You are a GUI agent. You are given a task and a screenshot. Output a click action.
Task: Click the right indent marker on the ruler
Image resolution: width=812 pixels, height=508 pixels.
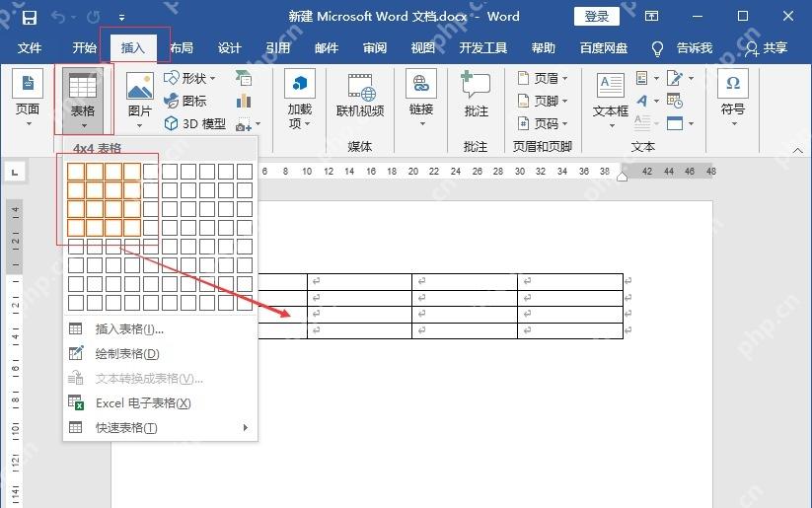click(622, 177)
